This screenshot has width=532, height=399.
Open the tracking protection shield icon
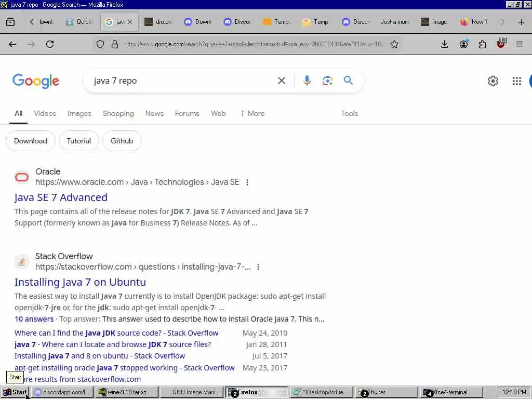[100, 44]
